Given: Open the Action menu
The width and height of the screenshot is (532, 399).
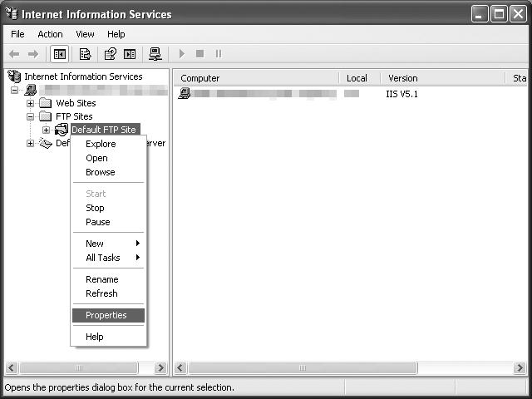Looking at the screenshot, I should [x=50, y=34].
